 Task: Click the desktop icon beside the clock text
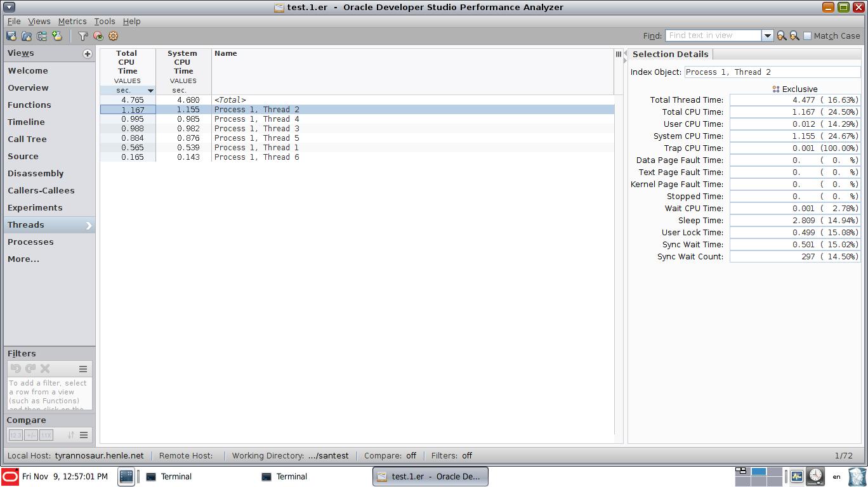(x=126, y=477)
